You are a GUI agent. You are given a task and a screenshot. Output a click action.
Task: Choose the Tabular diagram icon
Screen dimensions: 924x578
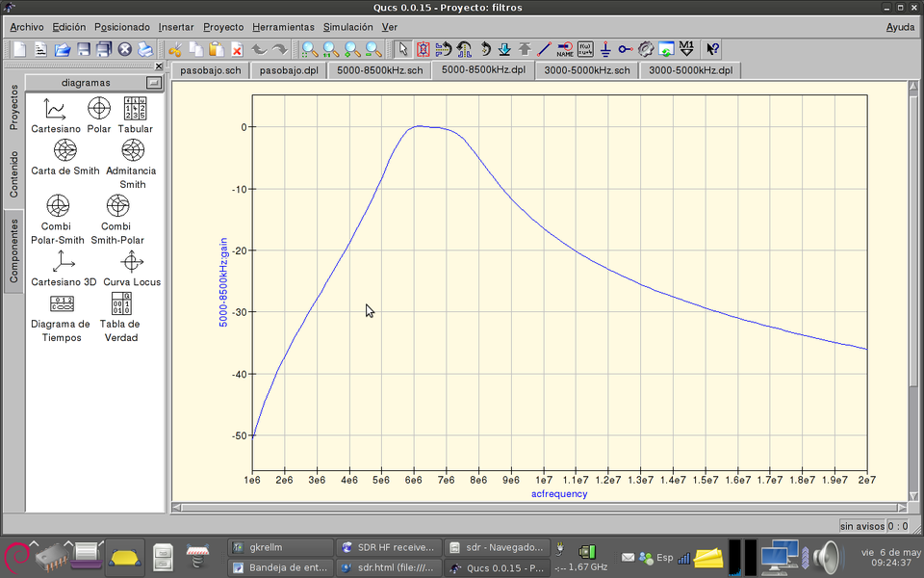[x=136, y=109]
